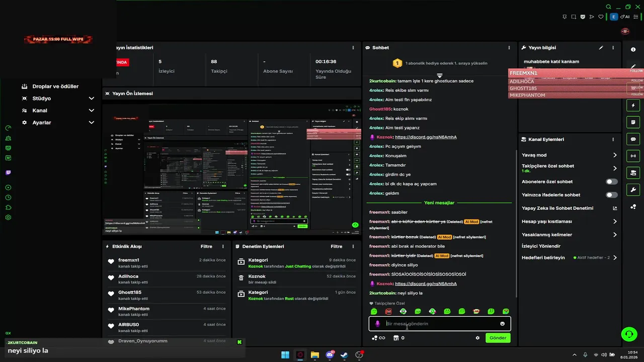Open history clock icon in sidebar
644x362 pixels.
(8, 198)
